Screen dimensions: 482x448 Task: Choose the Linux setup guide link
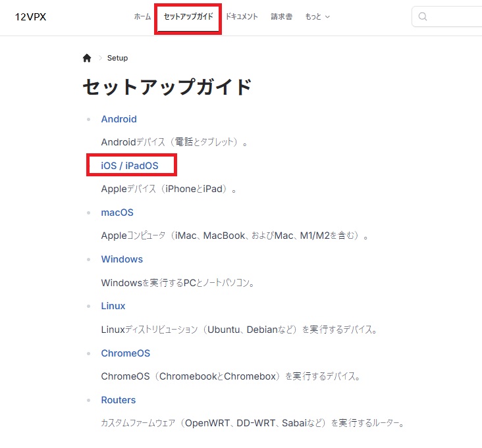[x=113, y=306]
